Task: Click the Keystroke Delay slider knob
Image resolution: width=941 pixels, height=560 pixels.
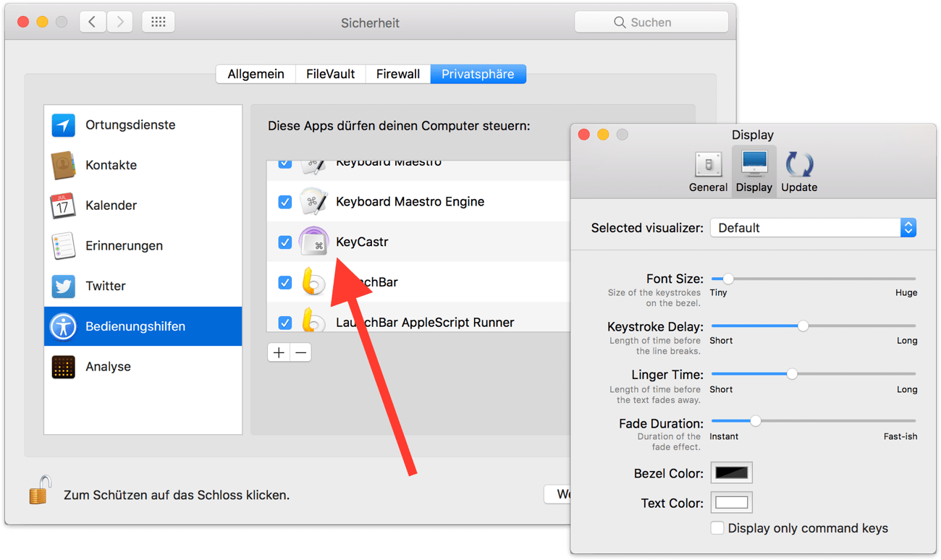Action: pos(803,326)
